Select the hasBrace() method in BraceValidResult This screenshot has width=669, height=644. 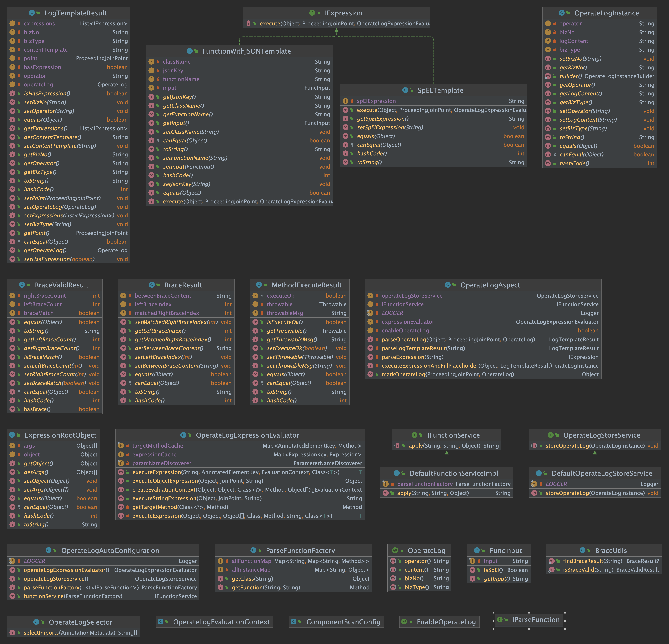[37, 409]
